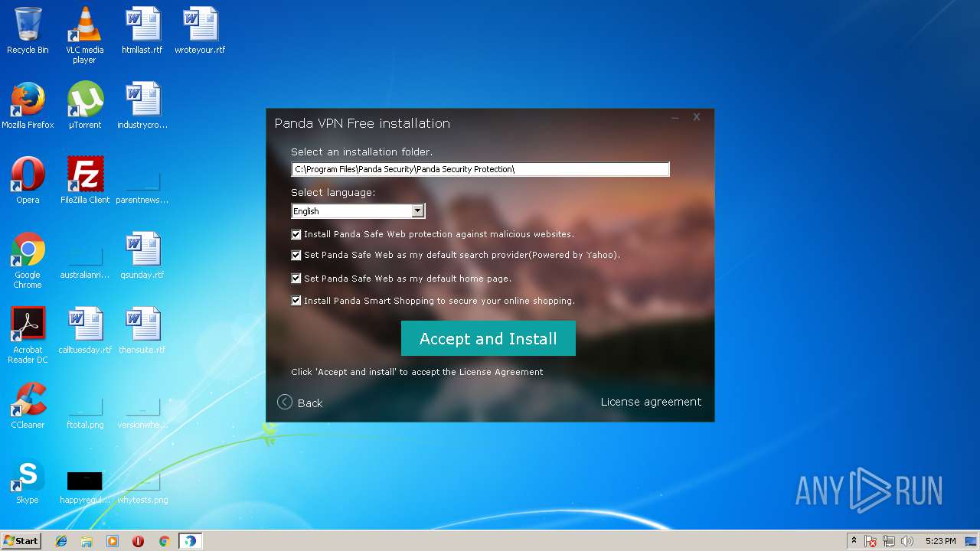Select the calltuesday.rtf document
Viewport: 980px width, 551px height.
point(84,331)
